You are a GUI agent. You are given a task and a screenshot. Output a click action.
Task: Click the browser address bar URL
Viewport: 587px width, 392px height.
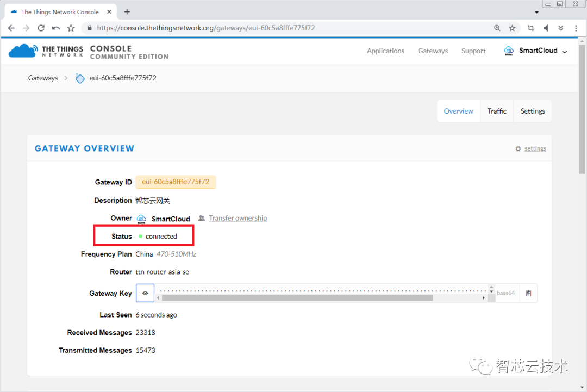(206, 28)
